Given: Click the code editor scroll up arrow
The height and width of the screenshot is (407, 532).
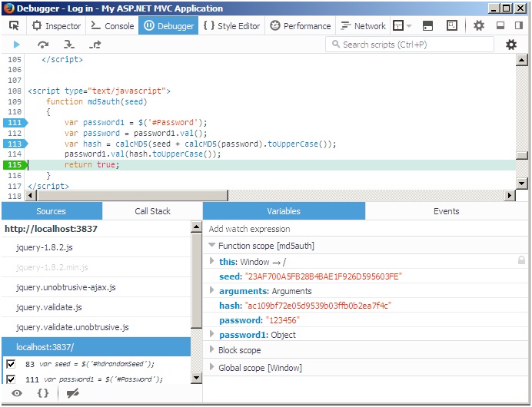Looking at the screenshot, I should (521, 61).
